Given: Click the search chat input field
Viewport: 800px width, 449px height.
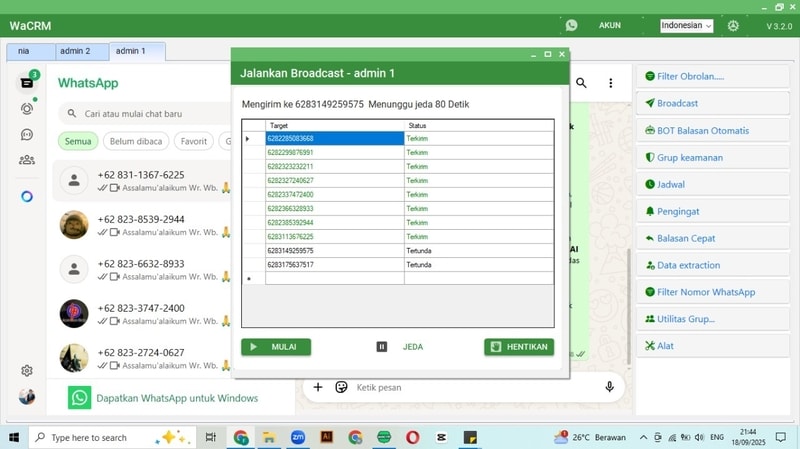Looking at the screenshot, I should coord(145,113).
